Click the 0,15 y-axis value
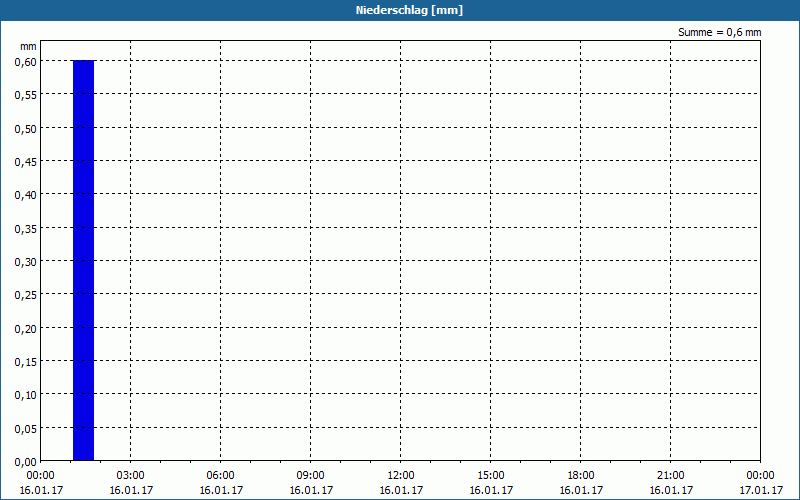This screenshot has width=800, height=500. click(26, 362)
